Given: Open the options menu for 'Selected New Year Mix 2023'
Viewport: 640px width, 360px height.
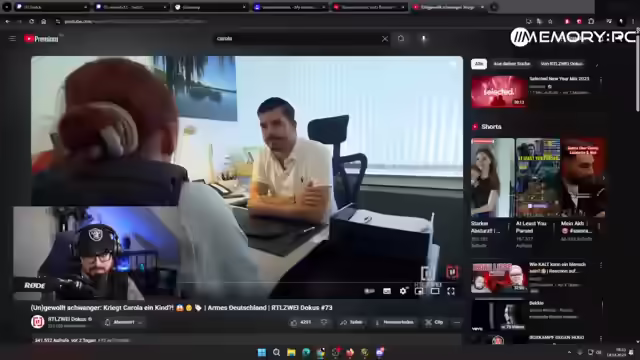Looking at the screenshot, I should tap(601, 80).
